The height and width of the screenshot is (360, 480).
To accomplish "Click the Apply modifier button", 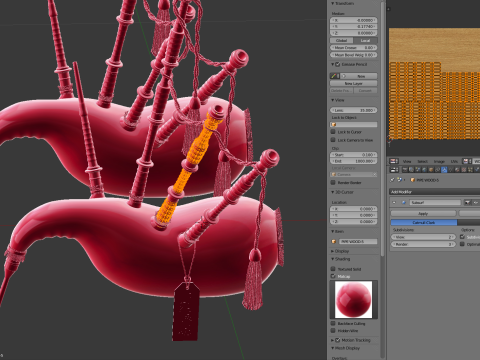I will pyautogui.click(x=423, y=213).
